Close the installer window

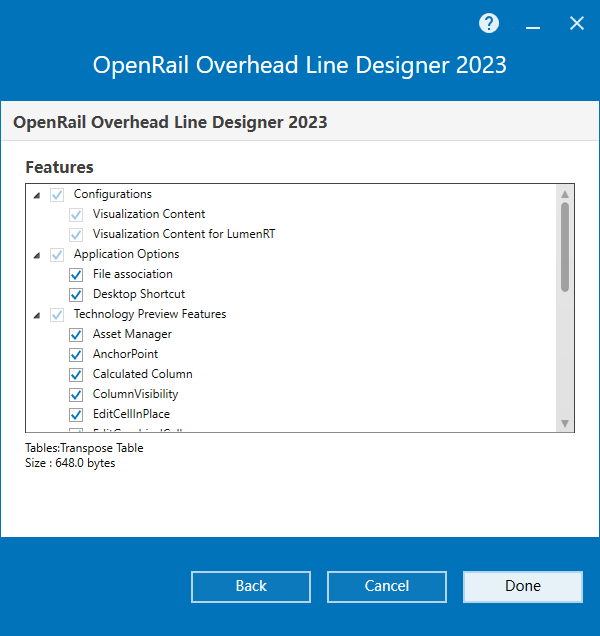(x=576, y=23)
